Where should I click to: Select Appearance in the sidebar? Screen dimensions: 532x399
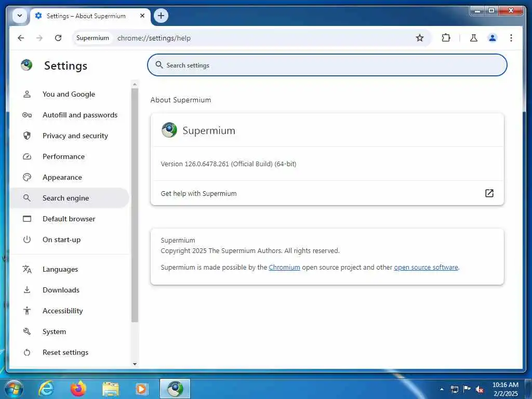(69, 177)
